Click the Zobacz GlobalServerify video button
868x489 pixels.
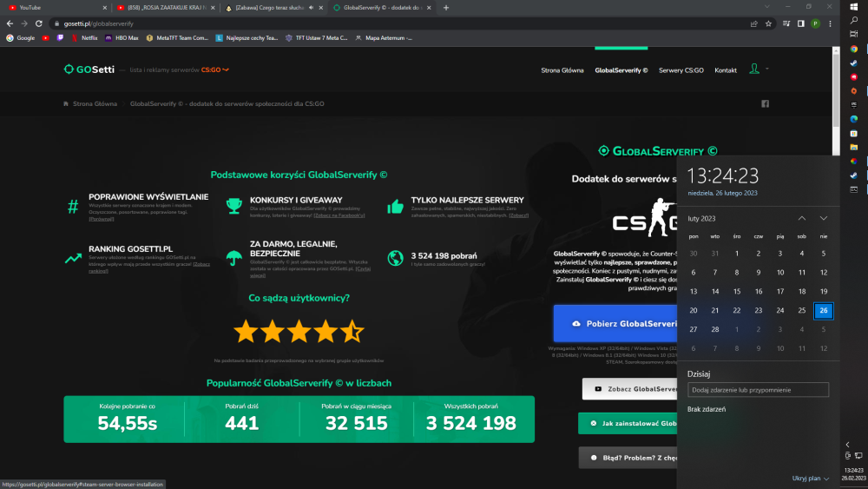coord(629,389)
